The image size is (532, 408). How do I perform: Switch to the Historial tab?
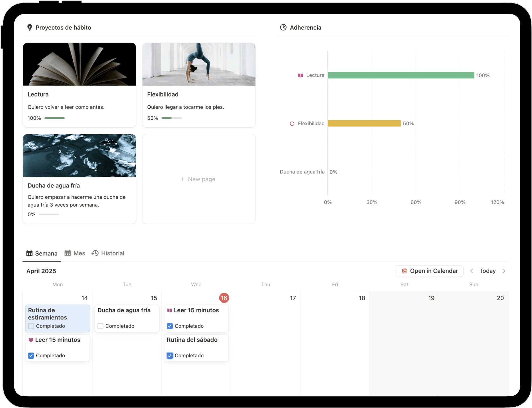108,253
